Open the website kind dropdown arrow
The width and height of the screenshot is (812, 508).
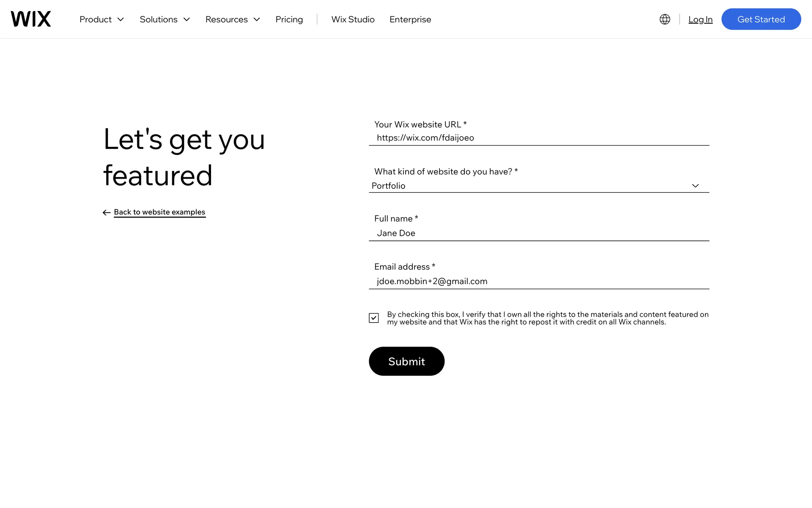695,186
